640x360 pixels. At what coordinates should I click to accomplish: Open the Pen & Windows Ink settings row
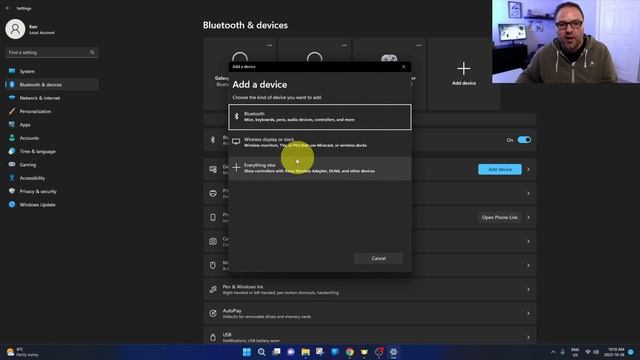click(369, 289)
